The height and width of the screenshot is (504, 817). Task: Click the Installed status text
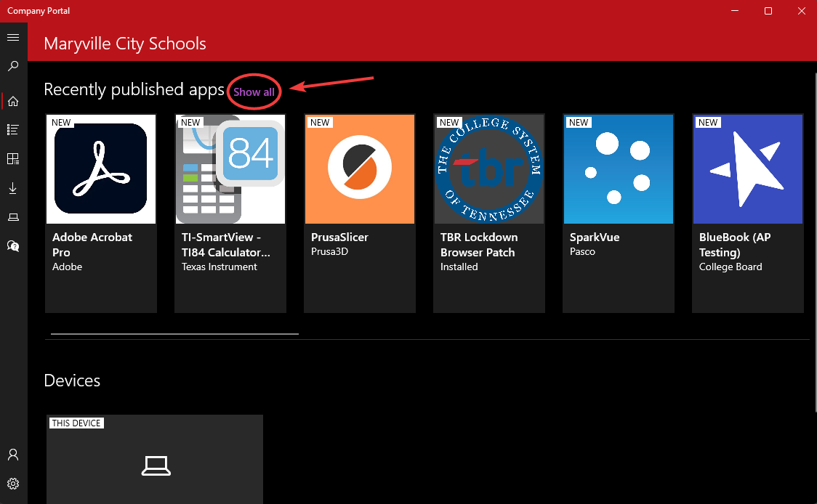(459, 267)
